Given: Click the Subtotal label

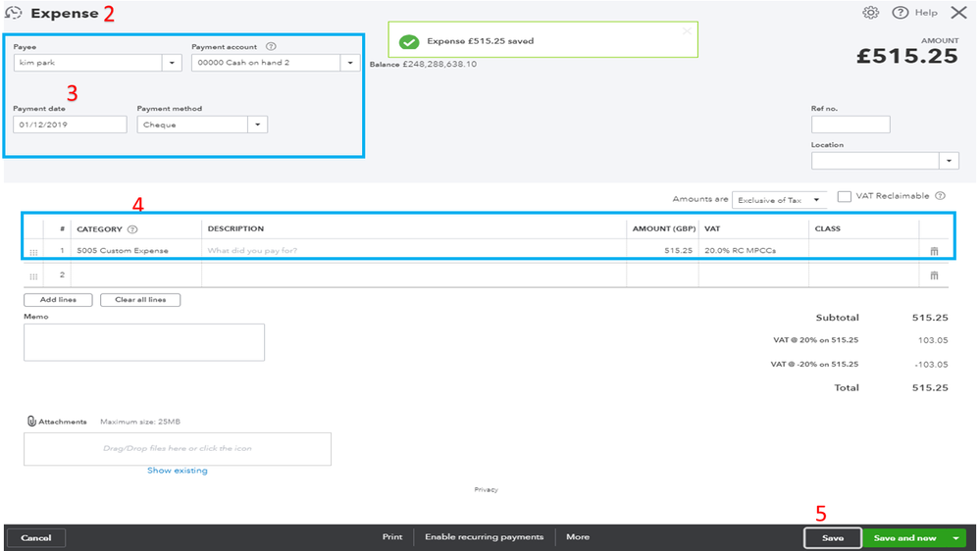Looking at the screenshot, I should [x=838, y=318].
